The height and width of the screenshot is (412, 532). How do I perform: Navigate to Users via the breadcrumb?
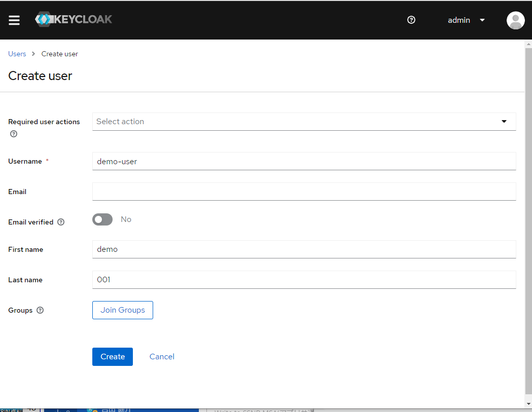tap(17, 54)
